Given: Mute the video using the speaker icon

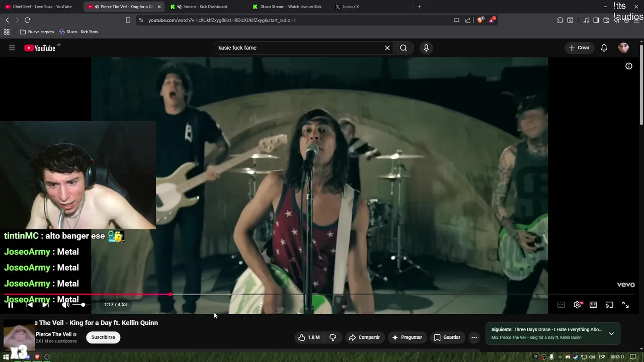Looking at the screenshot, I should [65, 305].
